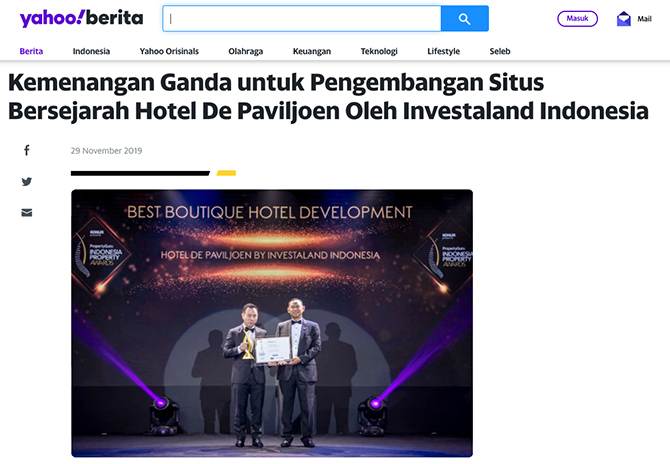The width and height of the screenshot is (670, 464).
Task: Open Yahoo Orisinals section
Action: pyautogui.click(x=169, y=51)
